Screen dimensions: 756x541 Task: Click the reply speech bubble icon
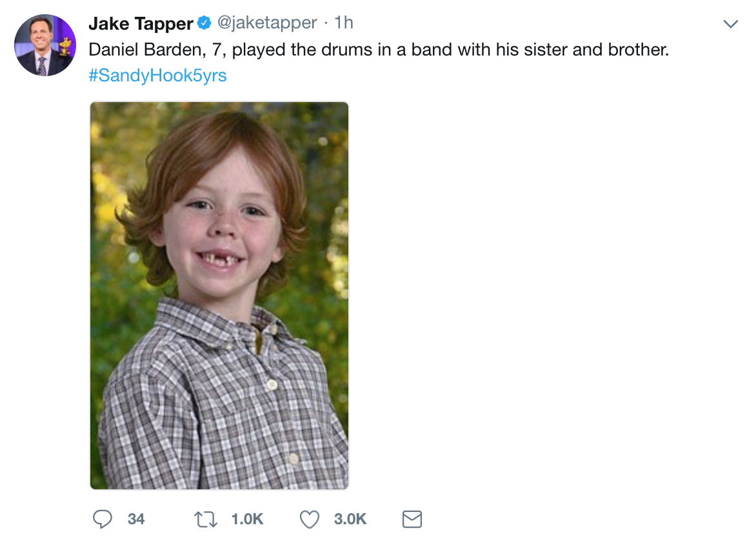click(x=103, y=519)
